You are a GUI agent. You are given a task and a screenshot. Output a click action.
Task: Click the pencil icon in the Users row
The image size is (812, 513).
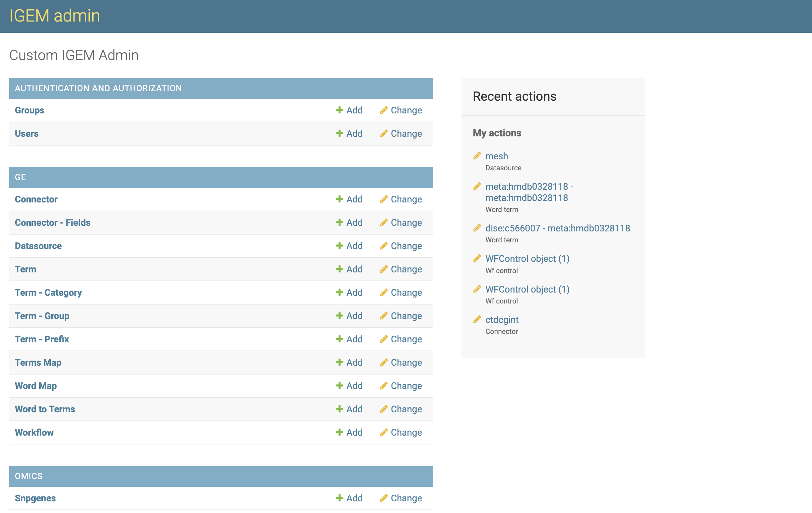(384, 134)
